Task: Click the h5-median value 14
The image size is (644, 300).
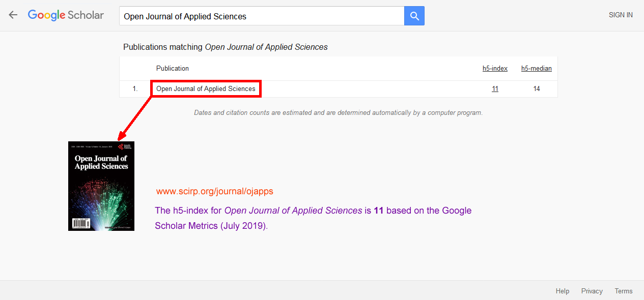Action: pos(537,89)
